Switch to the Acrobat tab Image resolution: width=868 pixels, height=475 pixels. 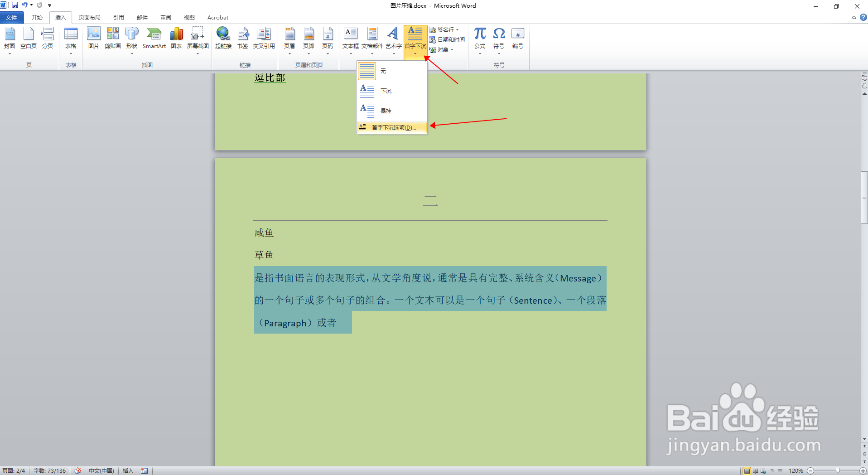(x=218, y=17)
